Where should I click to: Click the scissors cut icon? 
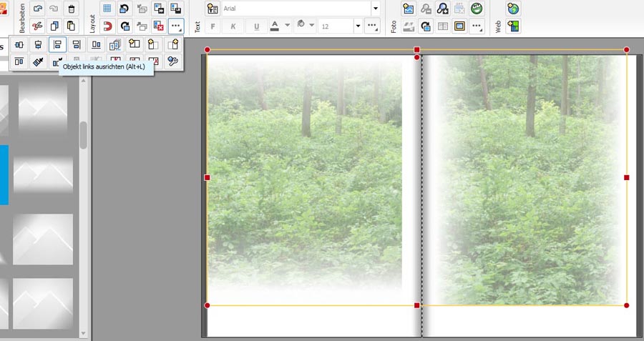pos(38,26)
